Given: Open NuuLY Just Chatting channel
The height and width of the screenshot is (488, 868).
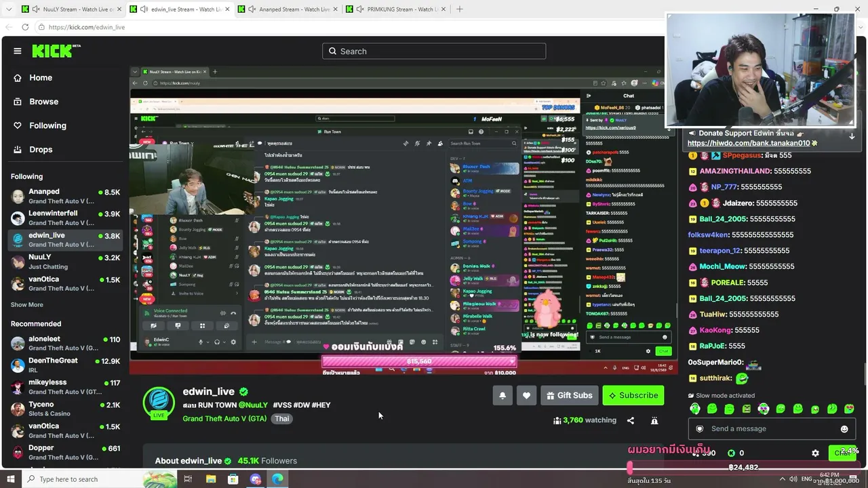Looking at the screenshot, I should coord(65,262).
